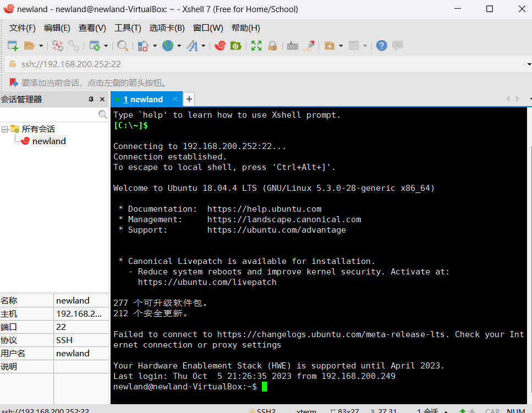Click the left tab navigation arrow

508,98
